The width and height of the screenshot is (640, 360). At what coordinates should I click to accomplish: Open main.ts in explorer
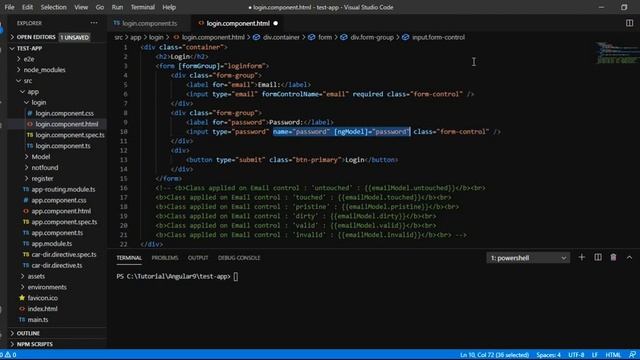pyautogui.click(x=38, y=320)
